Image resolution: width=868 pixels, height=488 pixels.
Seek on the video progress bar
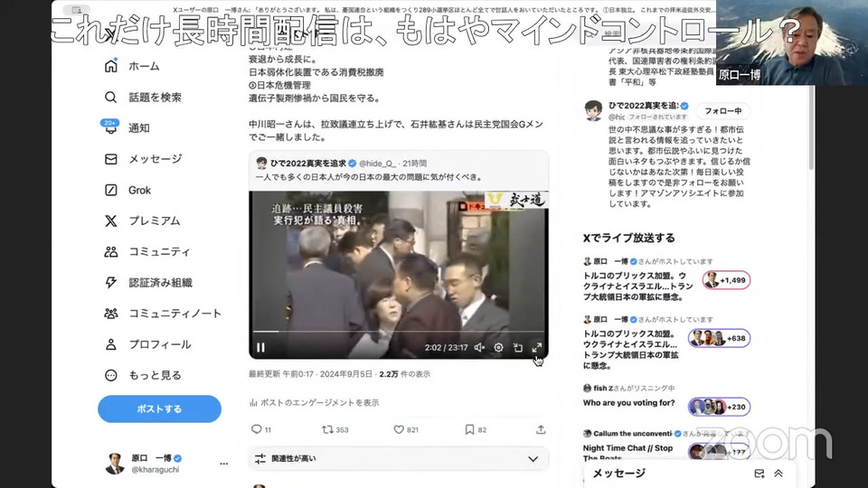click(399, 332)
